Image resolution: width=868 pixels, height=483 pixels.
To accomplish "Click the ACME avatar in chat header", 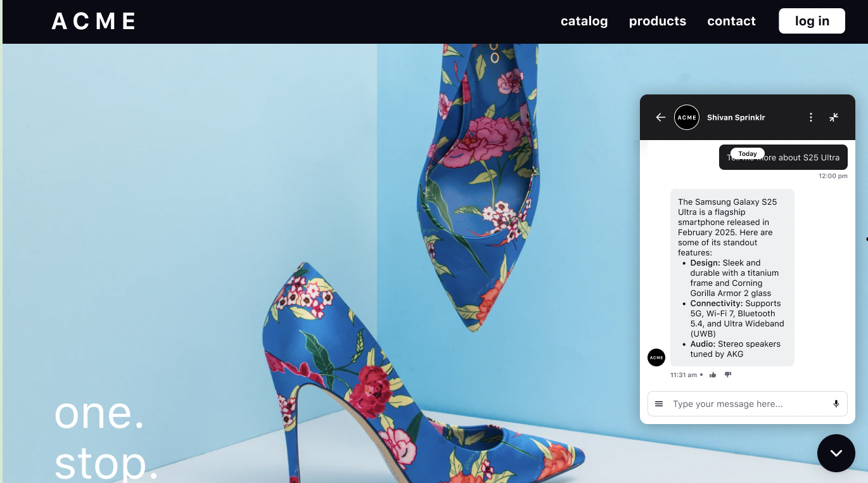I will click(x=687, y=117).
